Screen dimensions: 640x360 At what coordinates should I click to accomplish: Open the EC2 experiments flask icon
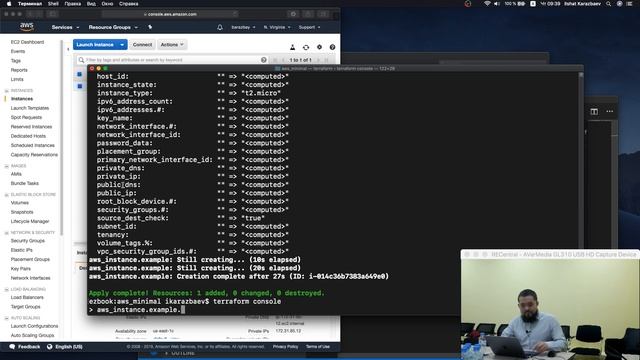pos(293,47)
